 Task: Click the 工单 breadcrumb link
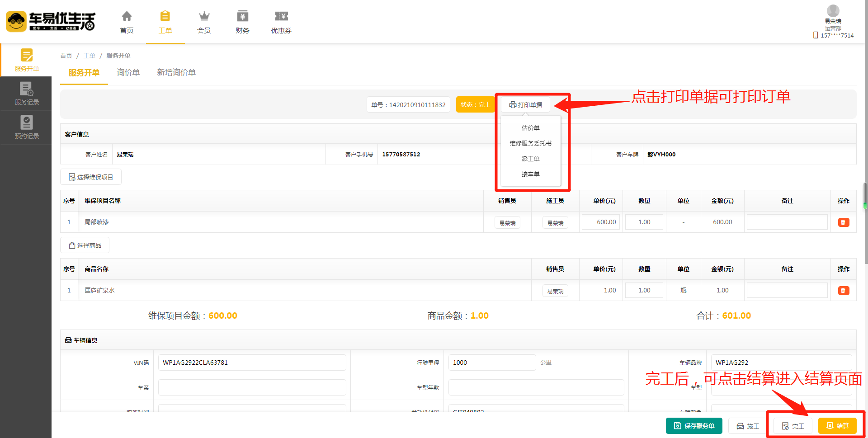click(89, 56)
